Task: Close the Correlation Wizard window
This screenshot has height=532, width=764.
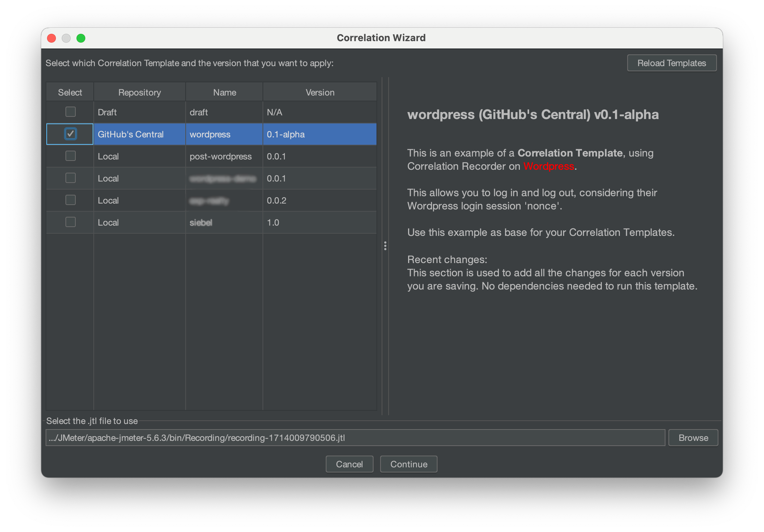Action: tap(51, 38)
